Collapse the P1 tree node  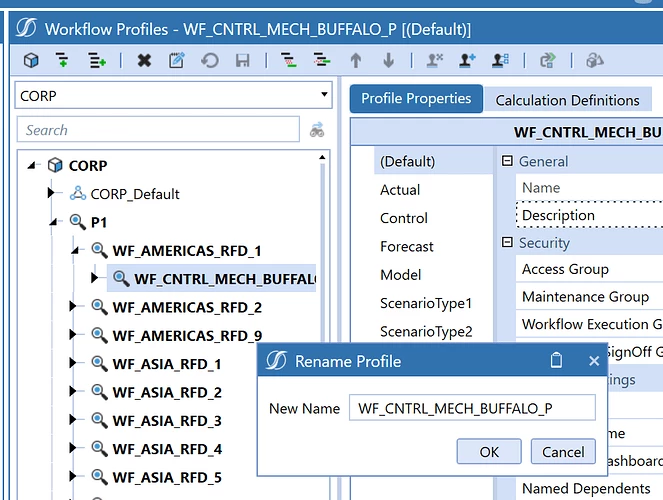53,222
